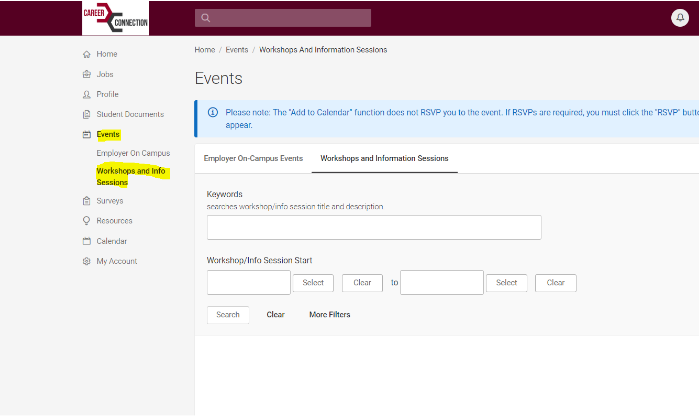Click the Home icon in sidebar
The width and height of the screenshot is (699, 420).
tap(86, 54)
